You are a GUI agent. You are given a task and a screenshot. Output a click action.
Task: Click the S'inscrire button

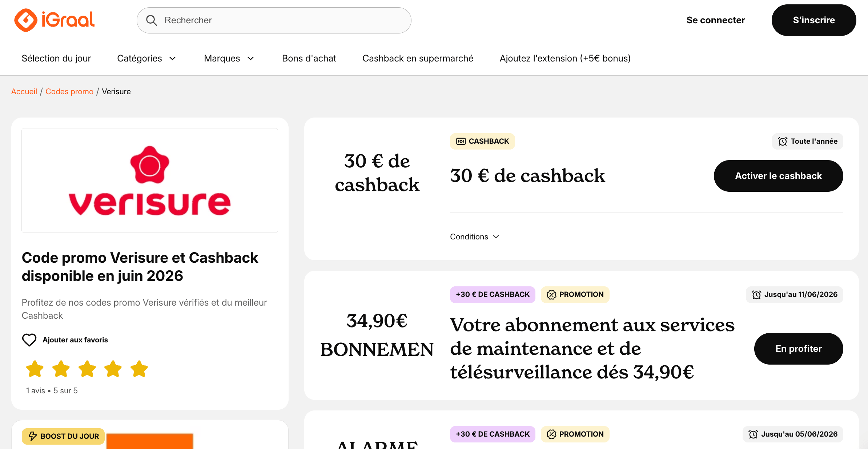point(813,20)
